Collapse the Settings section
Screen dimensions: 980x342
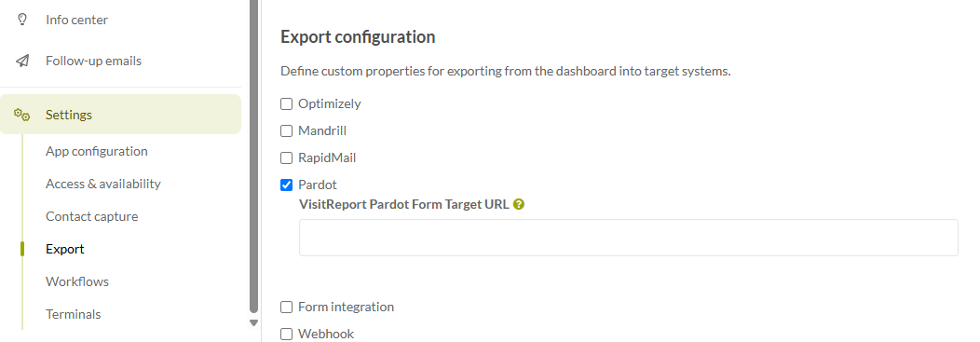120,115
